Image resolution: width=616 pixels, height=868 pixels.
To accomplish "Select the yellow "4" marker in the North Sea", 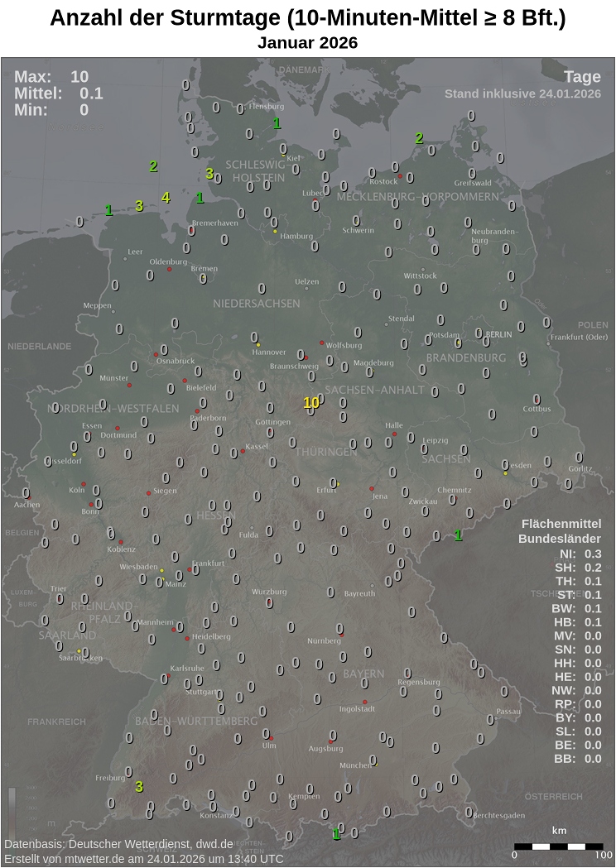I will 166,197.
